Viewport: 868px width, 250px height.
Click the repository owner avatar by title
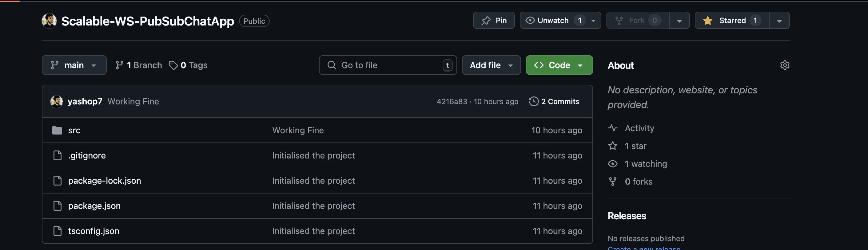click(x=49, y=21)
